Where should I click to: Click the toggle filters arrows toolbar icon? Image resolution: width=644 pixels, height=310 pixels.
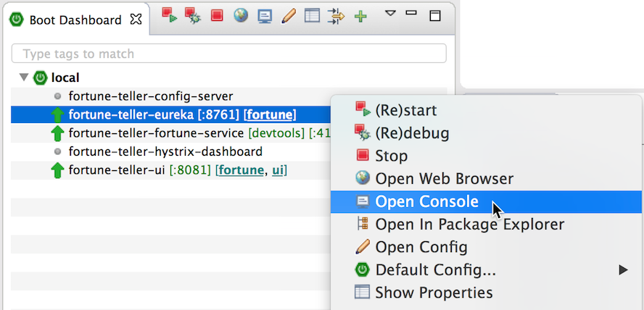336,17
